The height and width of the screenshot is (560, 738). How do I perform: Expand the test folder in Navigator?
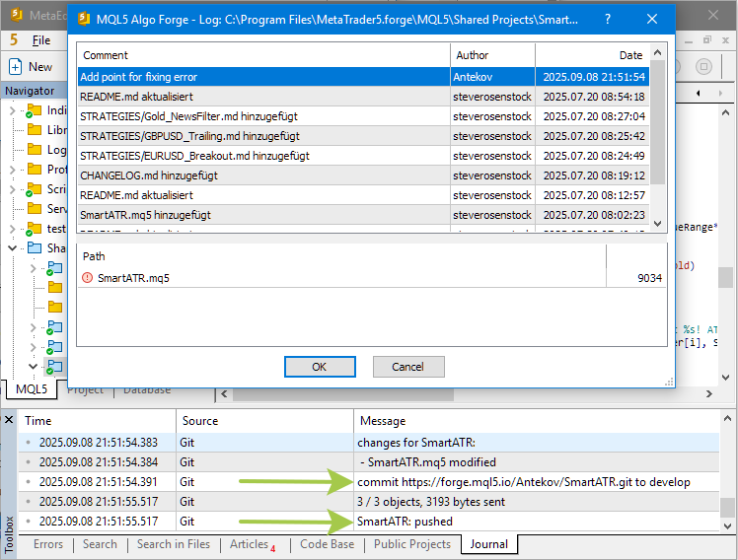[12, 229]
